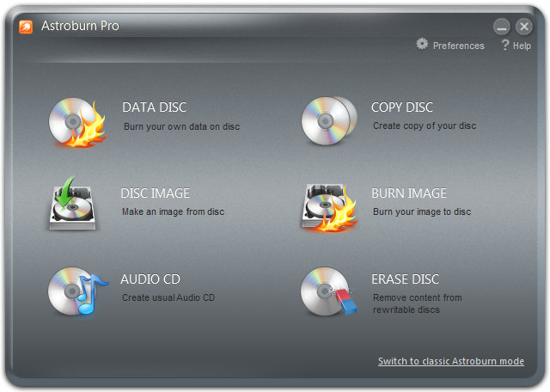This screenshot has width=550, height=392.
Task: Click the Disc Image green arrow icon
Action: coord(72,203)
